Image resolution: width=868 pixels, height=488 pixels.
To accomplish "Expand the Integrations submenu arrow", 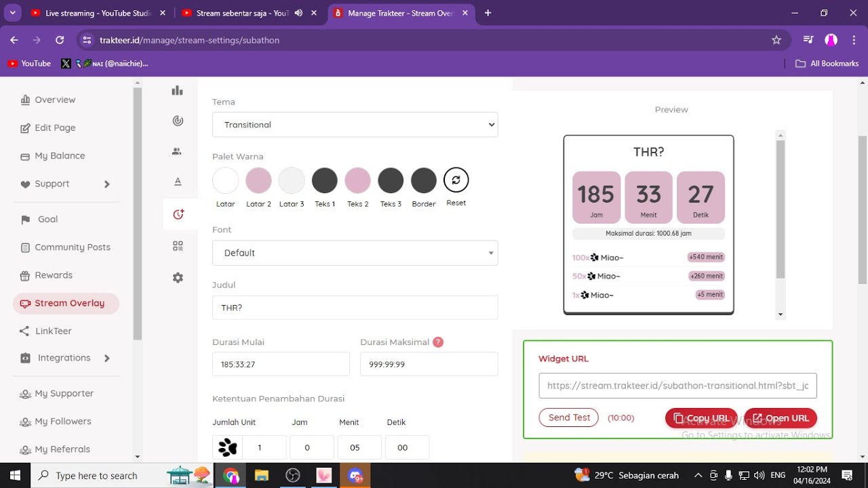I will coord(106,358).
